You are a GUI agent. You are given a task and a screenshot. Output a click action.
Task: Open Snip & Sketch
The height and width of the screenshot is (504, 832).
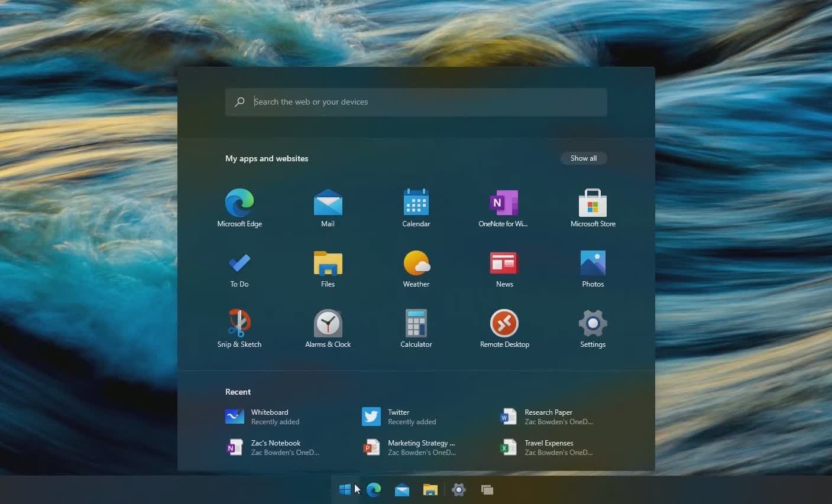[x=239, y=329]
